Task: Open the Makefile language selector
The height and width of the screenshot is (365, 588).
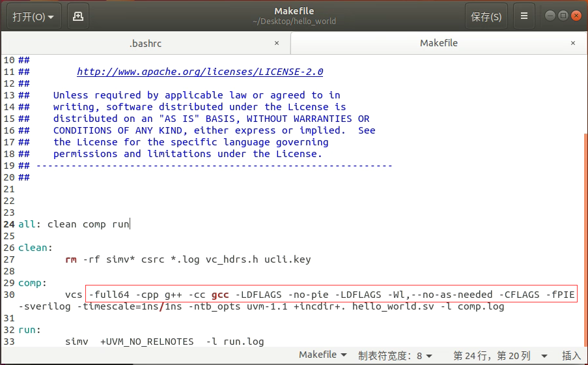Action: pos(322,355)
